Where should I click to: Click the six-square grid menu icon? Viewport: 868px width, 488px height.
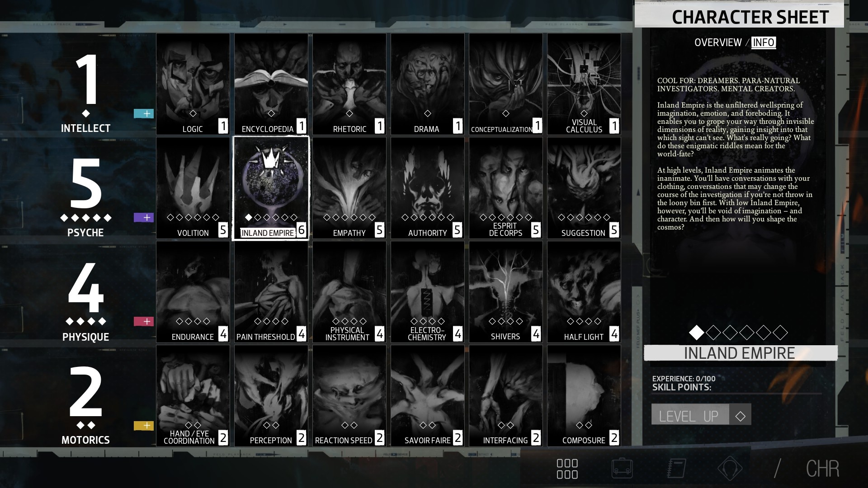(x=567, y=469)
